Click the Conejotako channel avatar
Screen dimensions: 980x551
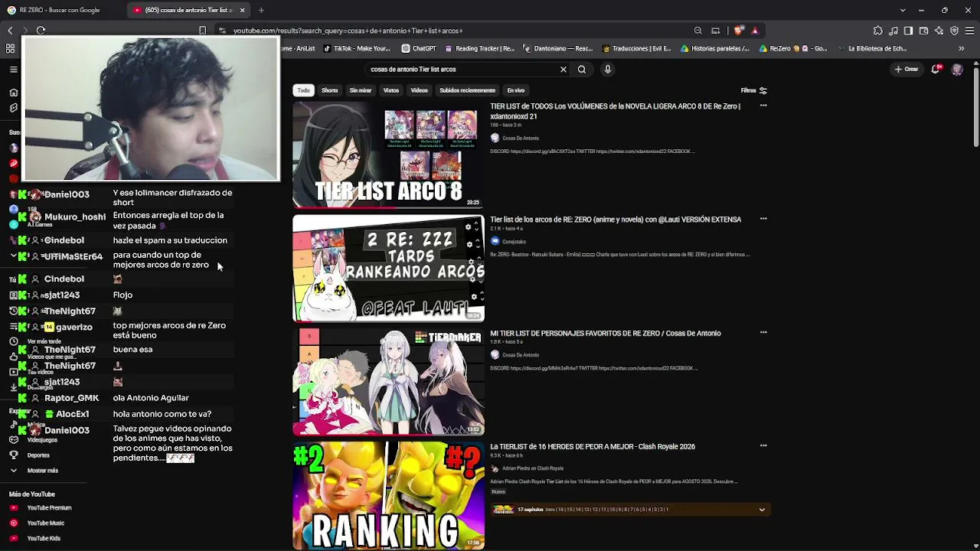[x=495, y=241]
